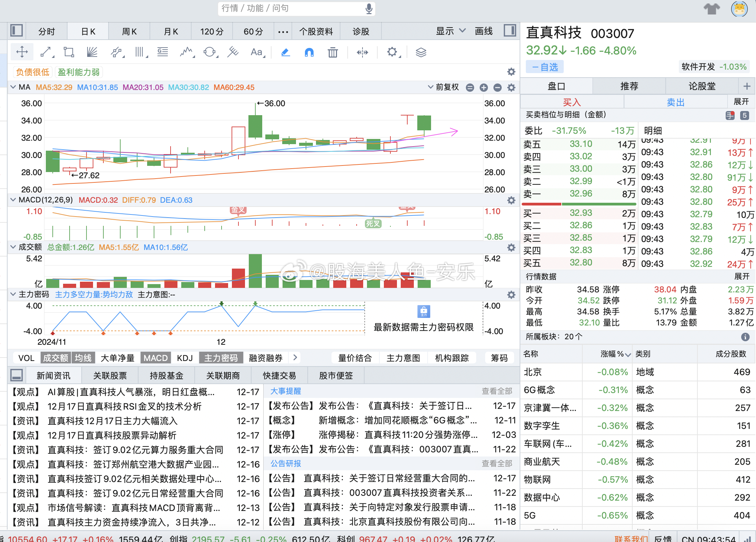The height and width of the screenshot is (542, 756).
Task: Click the microphone icon in search bar
Action: coord(369,9)
